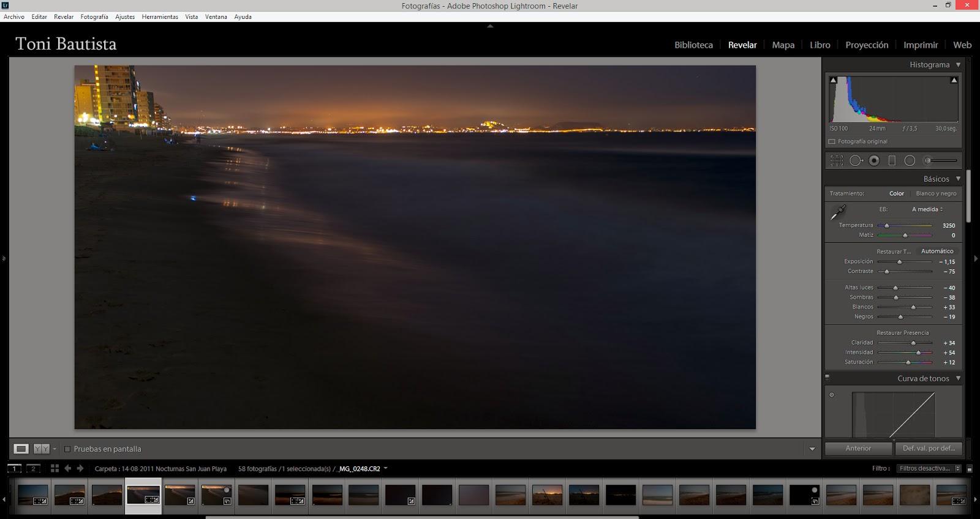Click Restaurar Presencia label
Screen dimensions: 980x519
[902, 333]
